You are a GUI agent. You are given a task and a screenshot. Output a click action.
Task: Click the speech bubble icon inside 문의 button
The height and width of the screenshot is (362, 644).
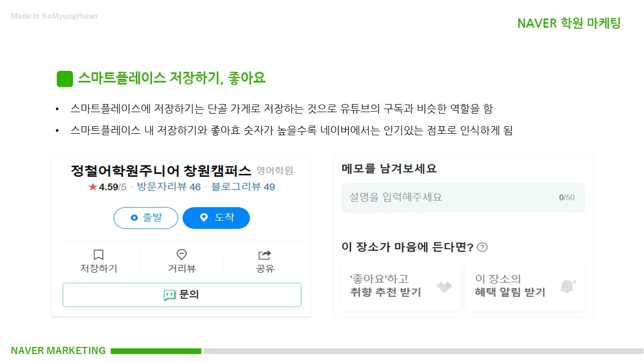pyautogui.click(x=169, y=295)
